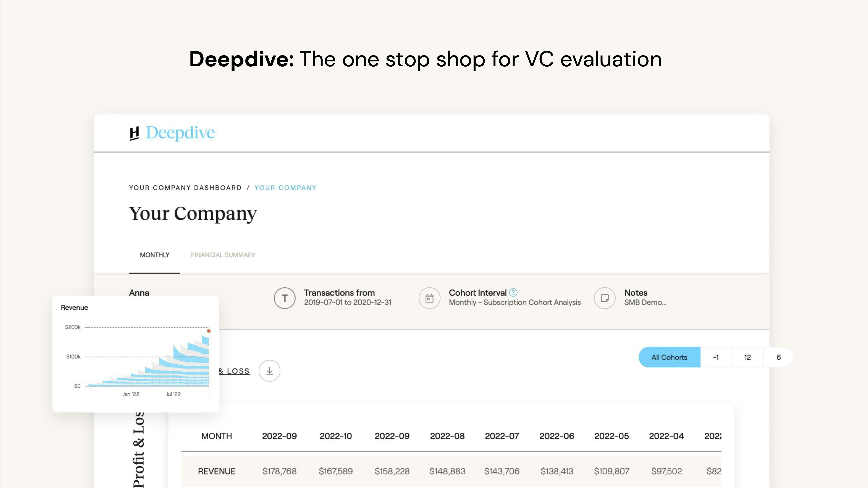The height and width of the screenshot is (488, 868).
Task: Select the All Cohorts toggle option
Action: pos(669,357)
